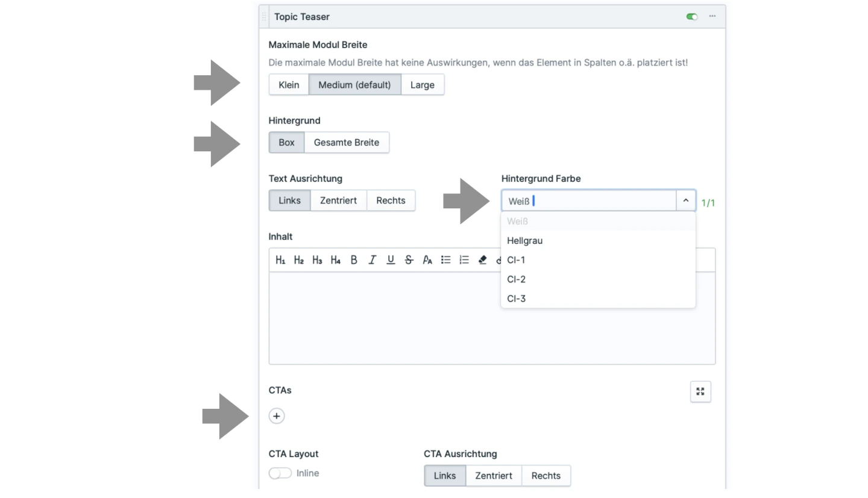Apply Heading 3 format in Inhalt editor
868x498 pixels.
[x=317, y=260]
